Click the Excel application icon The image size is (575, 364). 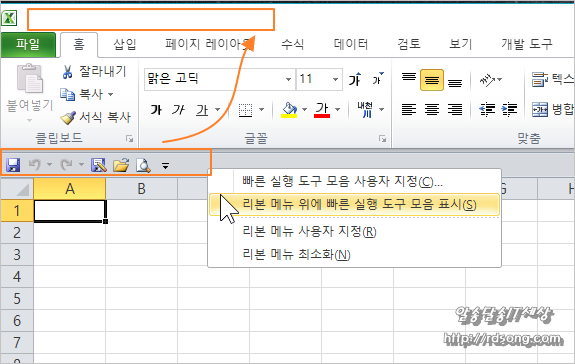click(x=9, y=18)
